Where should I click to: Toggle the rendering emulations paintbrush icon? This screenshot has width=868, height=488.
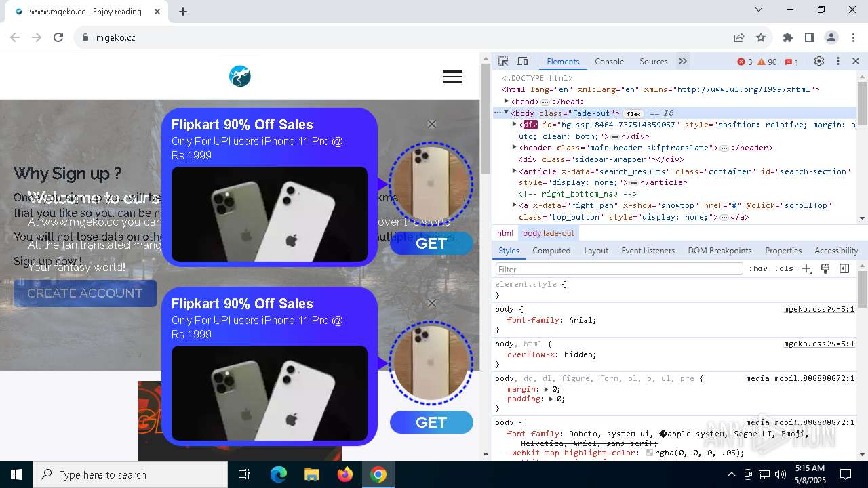point(825,269)
